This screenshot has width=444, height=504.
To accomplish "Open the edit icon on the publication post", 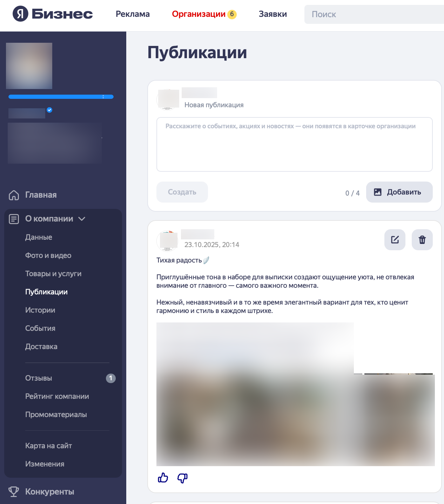I will (395, 240).
